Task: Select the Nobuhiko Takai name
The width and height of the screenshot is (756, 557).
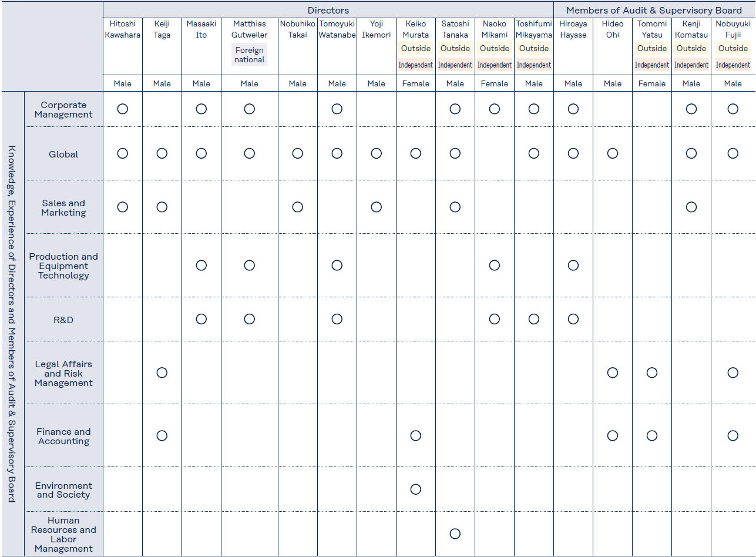Action: pos(298,29)
